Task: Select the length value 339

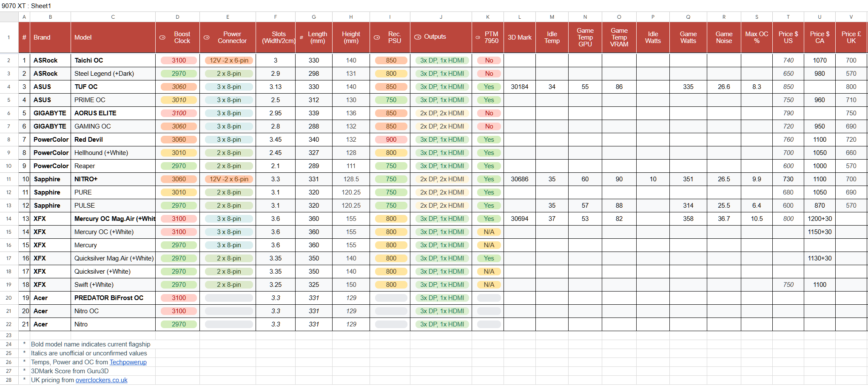Action: click(x=314, y=113)
